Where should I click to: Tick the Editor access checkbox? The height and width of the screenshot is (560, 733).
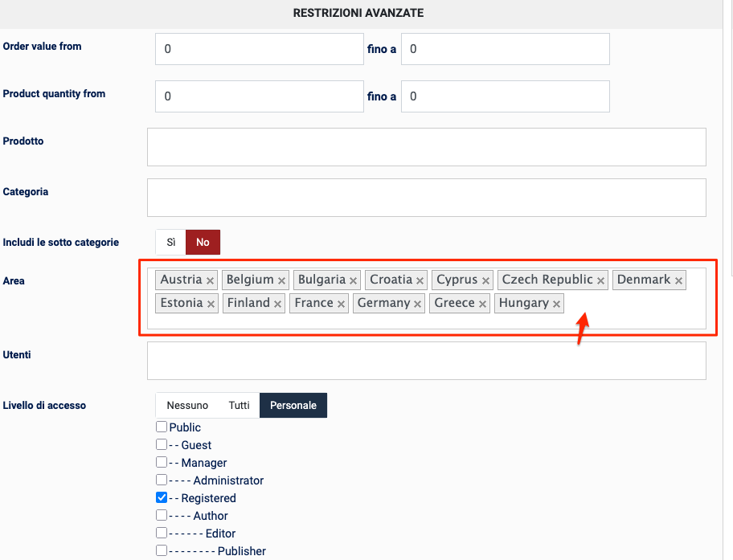(162, 533)
